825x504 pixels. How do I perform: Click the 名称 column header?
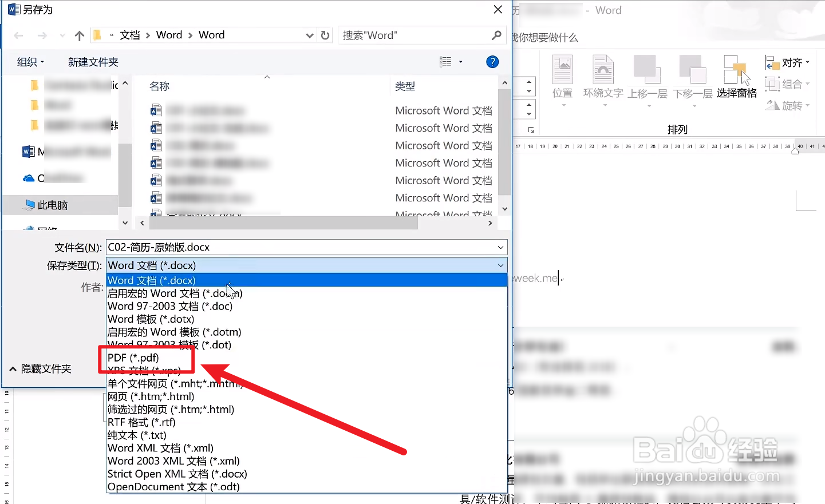(x=160, y=86)
